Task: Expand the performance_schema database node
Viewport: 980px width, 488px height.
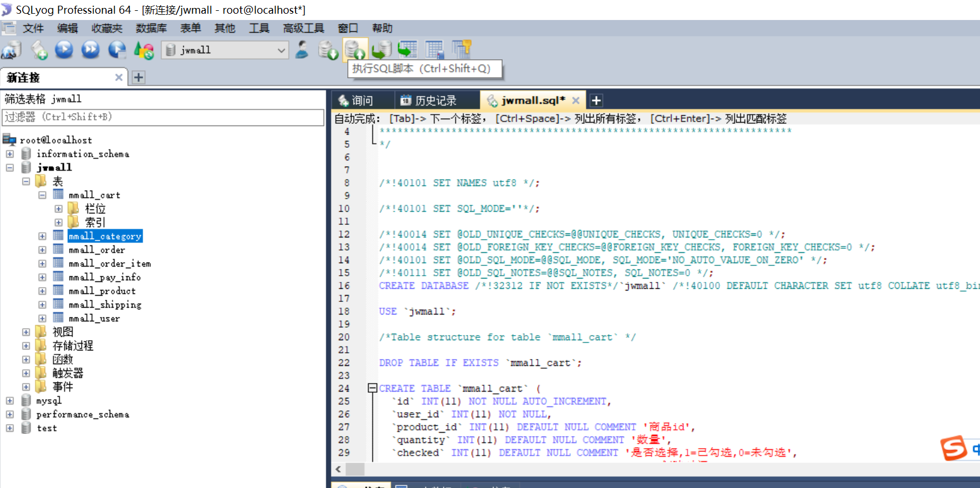Action: [10, 414]
